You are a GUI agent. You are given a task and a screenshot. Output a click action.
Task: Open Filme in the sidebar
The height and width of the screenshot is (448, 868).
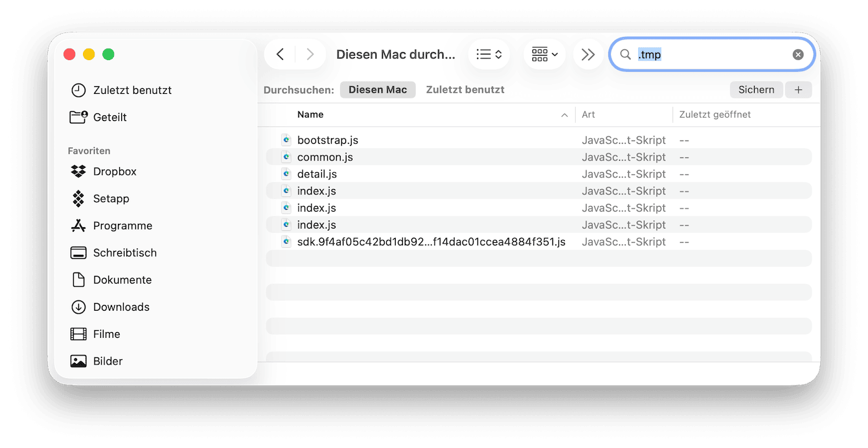[108, 334]
